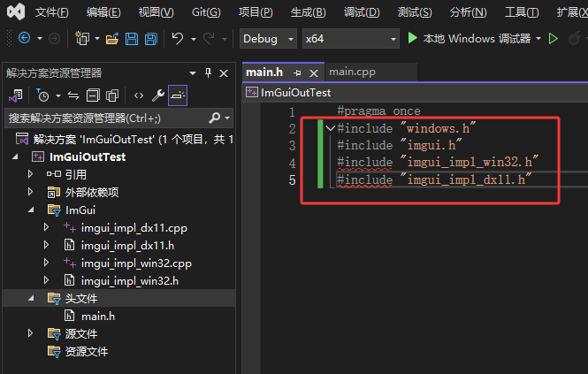Open the Debug configuration dropdown

pos(268,39)
